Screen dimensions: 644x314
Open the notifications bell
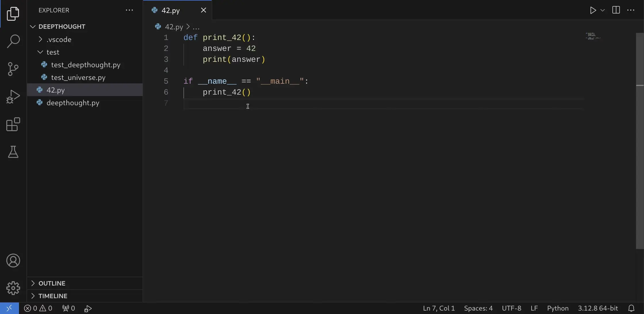pyautogui.click(x=631, y=308)
